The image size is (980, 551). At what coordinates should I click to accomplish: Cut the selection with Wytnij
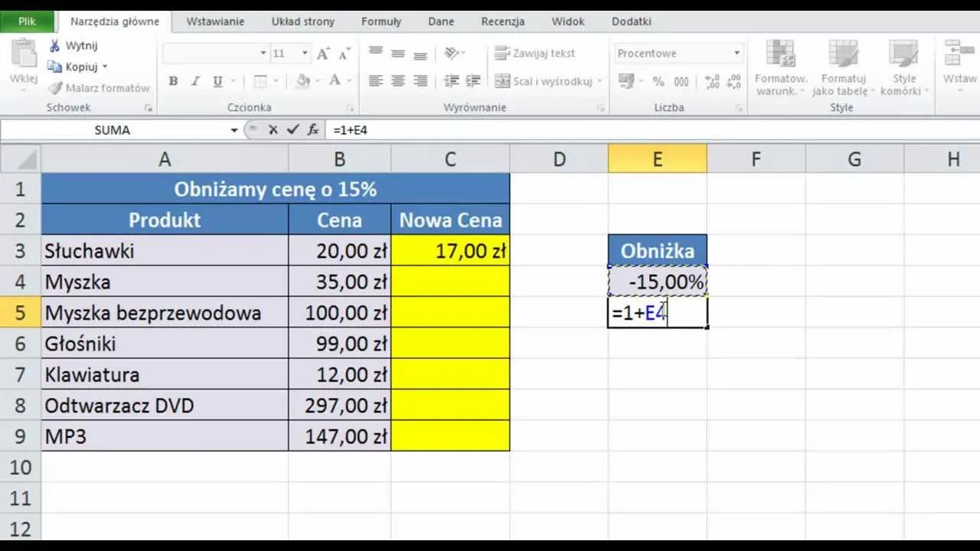point(76,45)
